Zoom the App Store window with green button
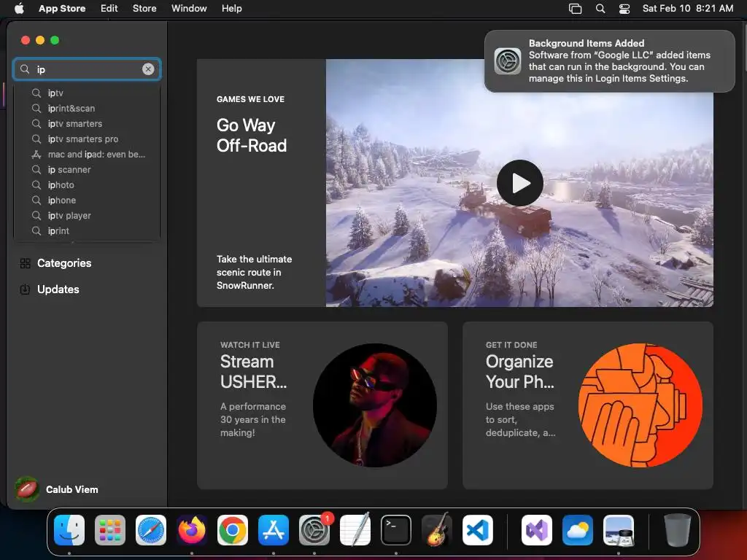Image resolution: width=747 pixels, height=560 pixels. [55, 40]
